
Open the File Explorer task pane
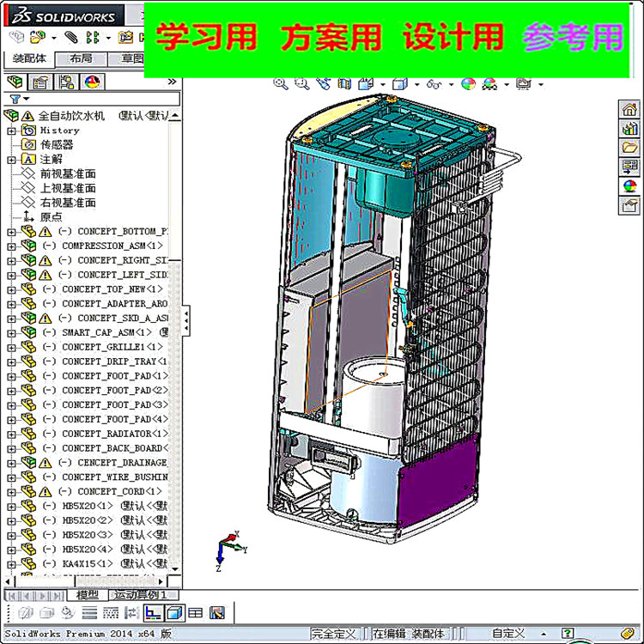click(629, 148)
